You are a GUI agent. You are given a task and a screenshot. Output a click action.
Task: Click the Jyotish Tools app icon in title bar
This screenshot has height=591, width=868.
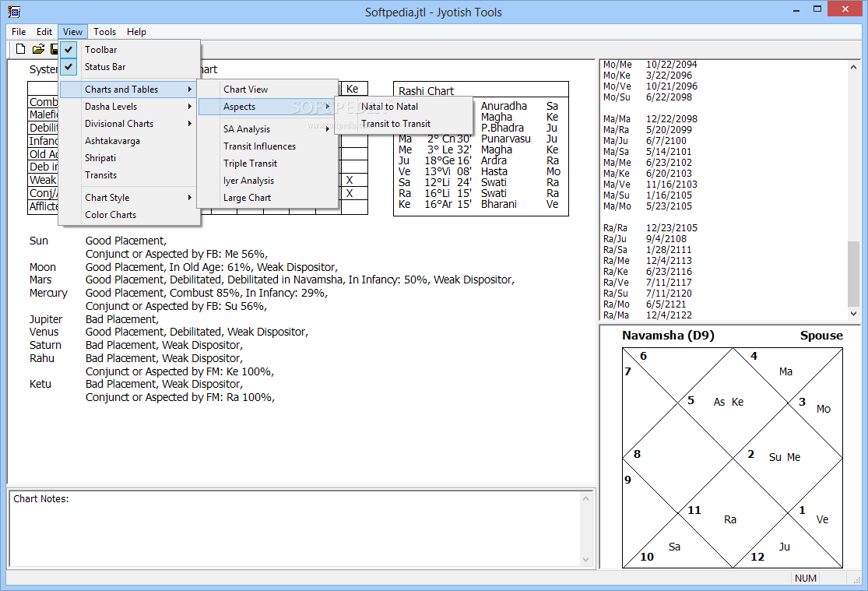(x=14, y=12)
